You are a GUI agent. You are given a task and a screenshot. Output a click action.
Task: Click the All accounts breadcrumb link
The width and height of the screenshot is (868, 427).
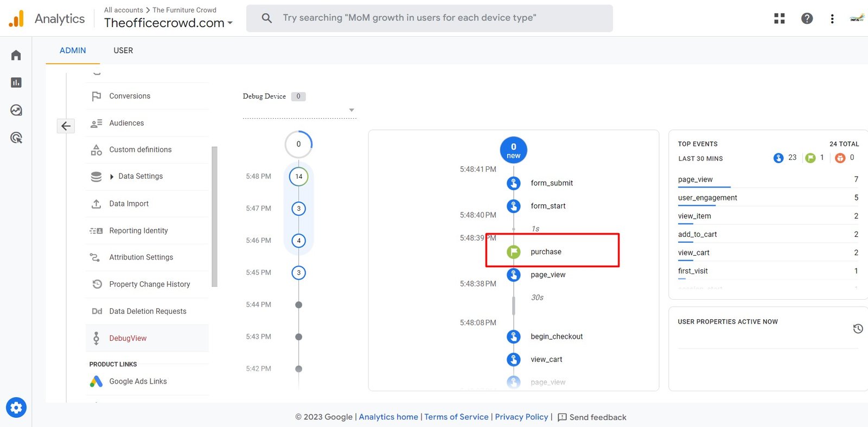pos(124,10)
